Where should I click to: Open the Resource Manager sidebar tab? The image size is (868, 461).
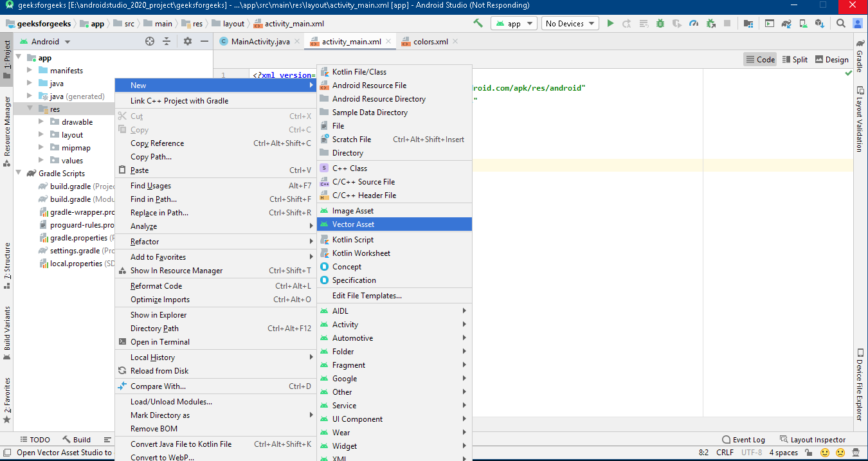click(x=7, y=132)
